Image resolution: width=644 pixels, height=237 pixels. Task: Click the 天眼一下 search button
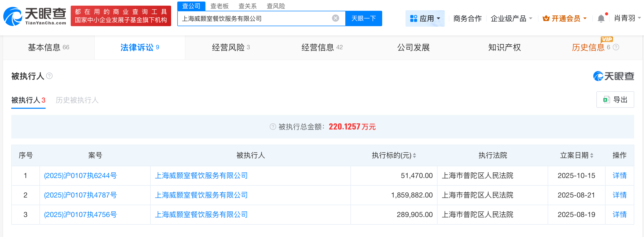[x=363, y=18]
